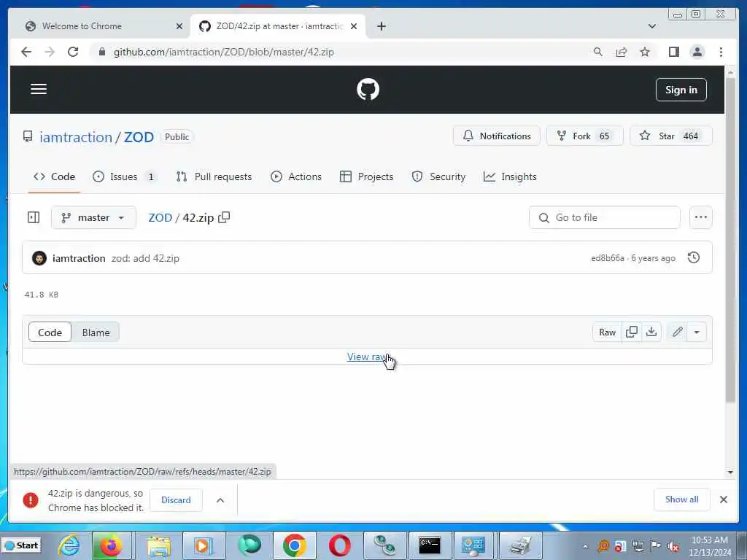Screen dimensions: 747x560
Task: Close the Welcome to Chrome tab
Action: click(x=179, y=26)
